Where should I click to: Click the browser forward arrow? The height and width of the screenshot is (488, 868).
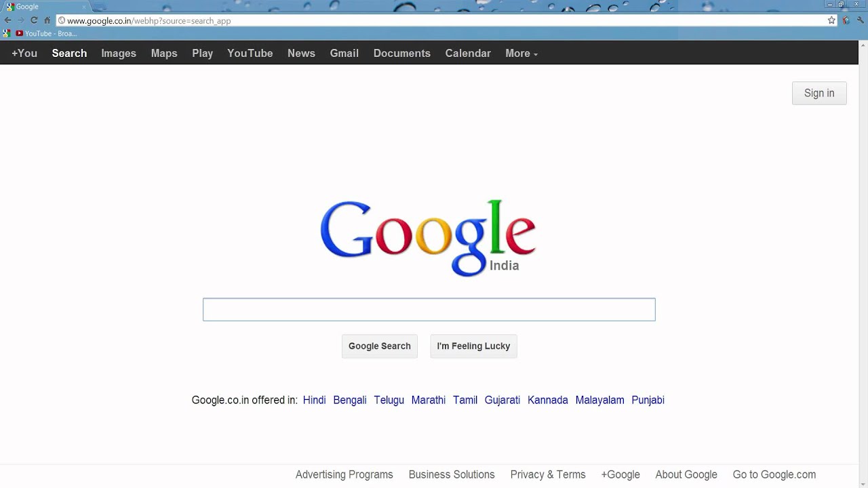20,20
